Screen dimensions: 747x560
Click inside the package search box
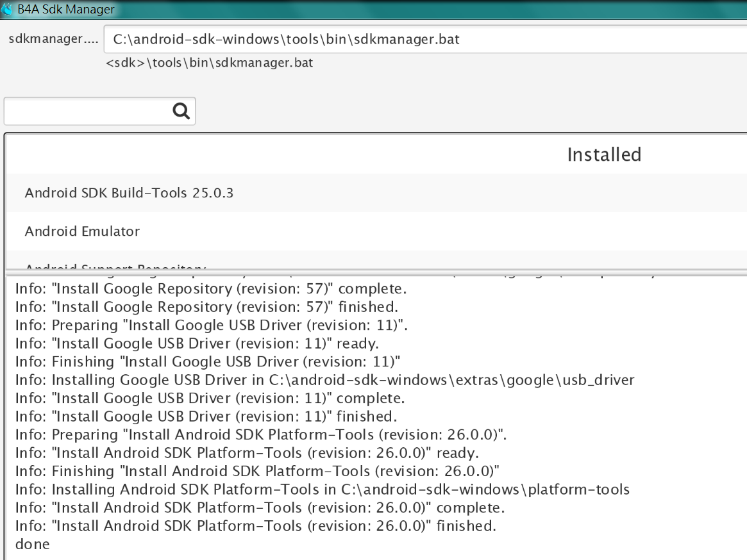(x=87, y=111)
